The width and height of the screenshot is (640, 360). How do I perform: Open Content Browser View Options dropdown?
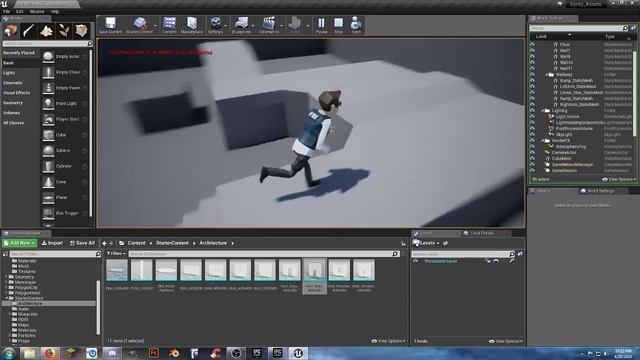(389, 341)
